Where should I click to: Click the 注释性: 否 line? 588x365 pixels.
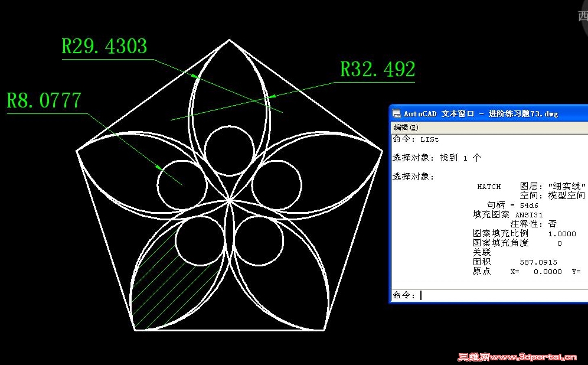[534, 224]
